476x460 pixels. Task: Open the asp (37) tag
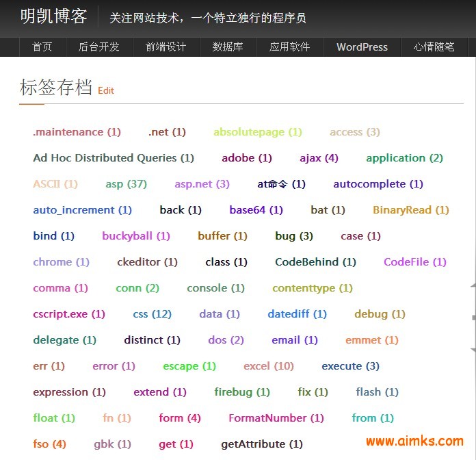point(127,184)
